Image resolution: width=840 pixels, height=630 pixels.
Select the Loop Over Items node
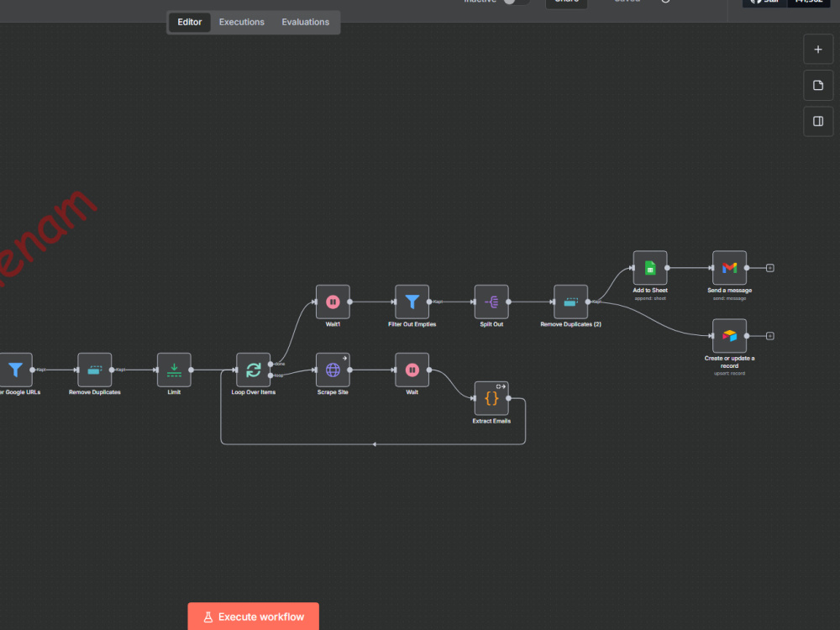(254, 370)
